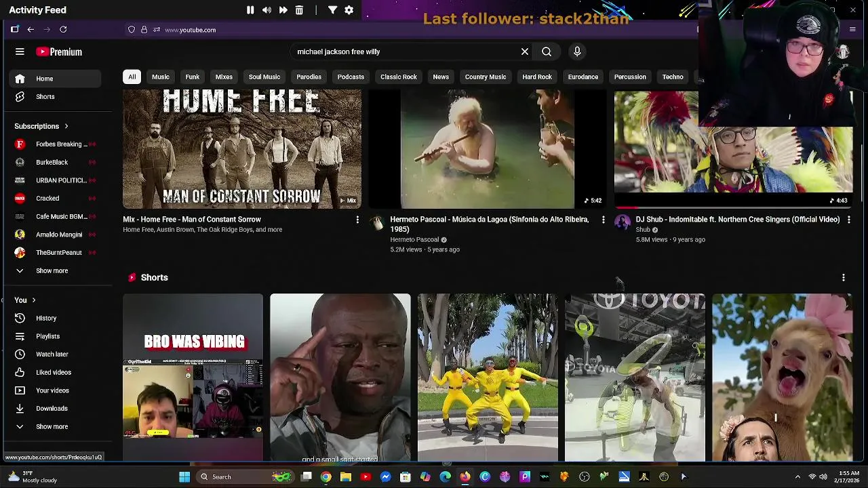Click the magnifying glass search button

coord(547,52)
